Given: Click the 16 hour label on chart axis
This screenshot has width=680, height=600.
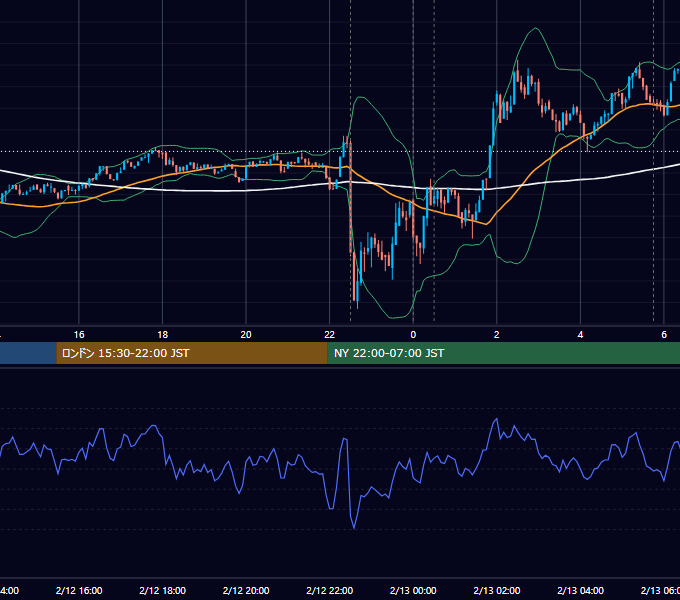Looking at the screenshot, I should (79, 335).
